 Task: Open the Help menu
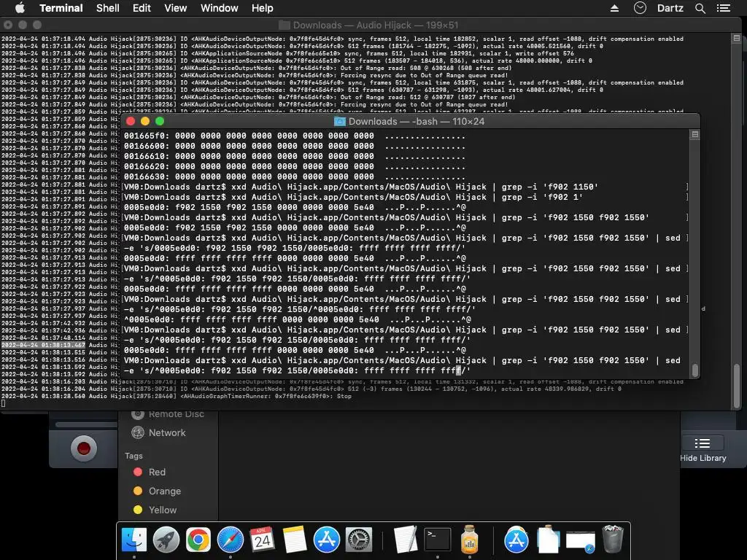263,8
